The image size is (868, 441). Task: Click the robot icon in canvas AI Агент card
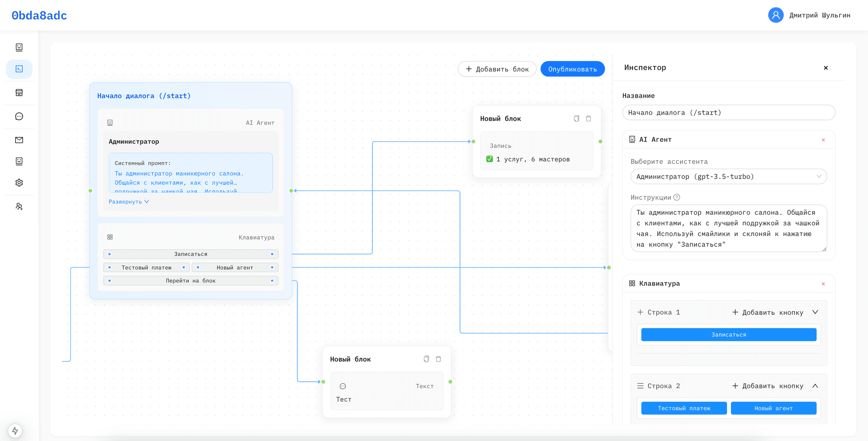coord(110,123)
